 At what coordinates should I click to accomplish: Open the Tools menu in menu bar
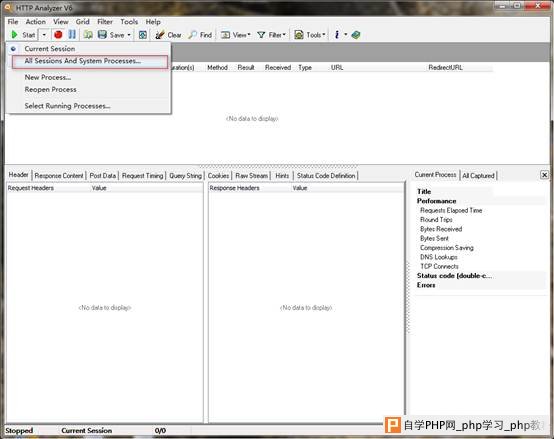[x=129, y=22]
